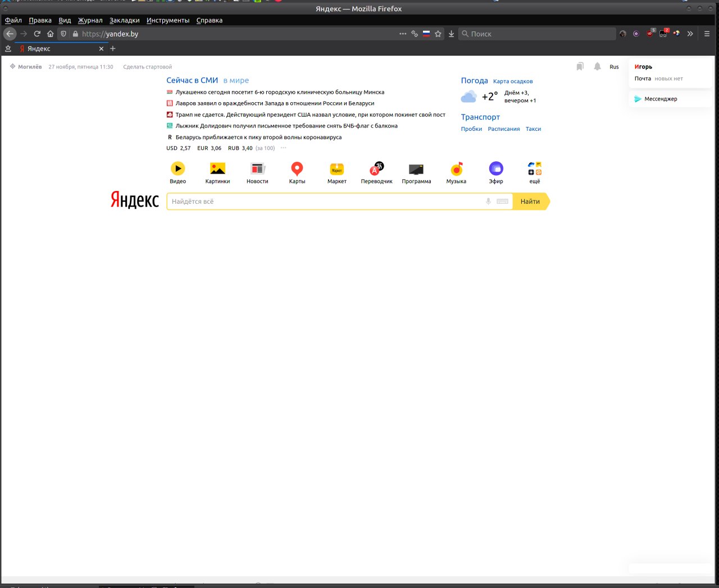Click the Найти search button
The height and width of the screenshot is (588, 719).
[x=530, y=201]
